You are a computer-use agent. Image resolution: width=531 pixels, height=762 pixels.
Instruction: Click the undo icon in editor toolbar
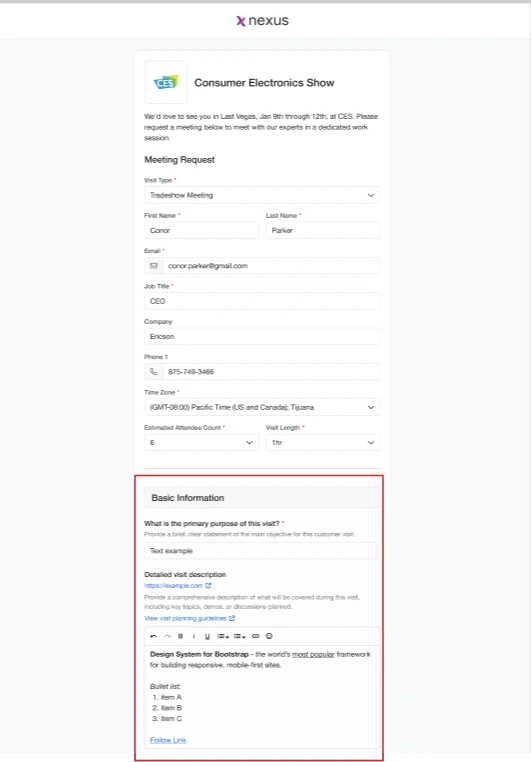click(154, 636)
